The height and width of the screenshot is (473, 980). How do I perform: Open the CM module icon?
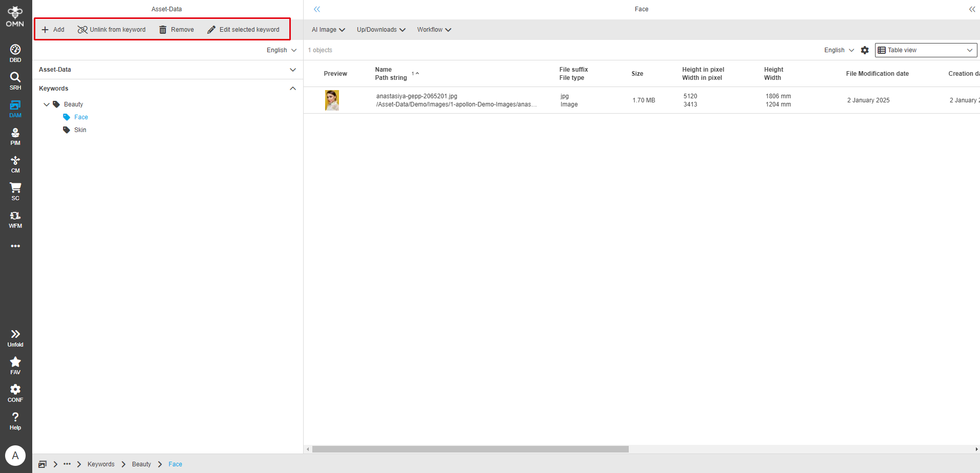tap(15, 163)
